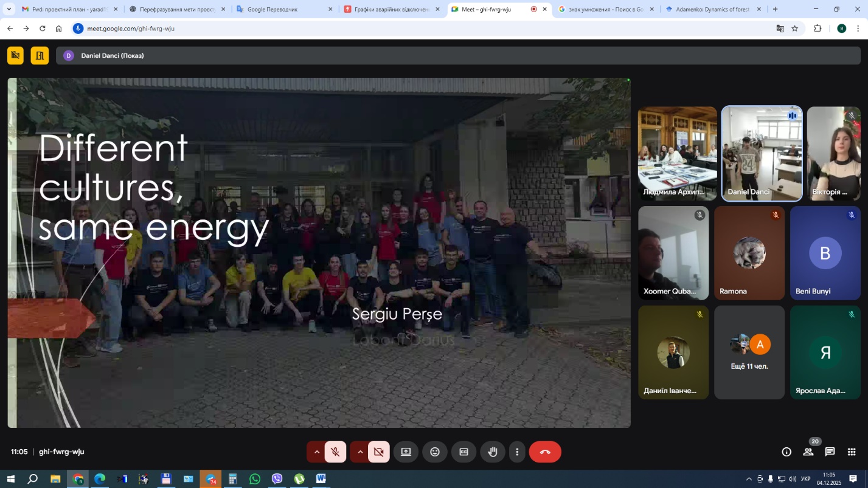
Task: Select Daniel Danci's video thumbnail
Action: click(762, 153)
